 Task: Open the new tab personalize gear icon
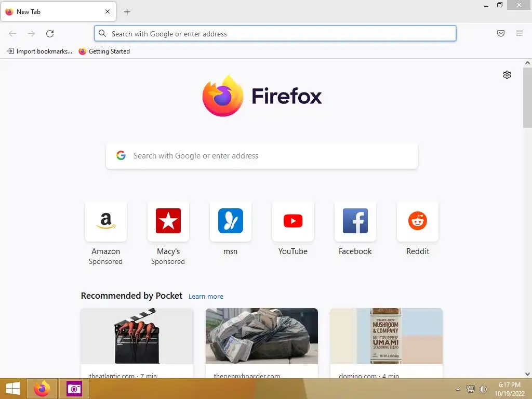pos(507,75)
